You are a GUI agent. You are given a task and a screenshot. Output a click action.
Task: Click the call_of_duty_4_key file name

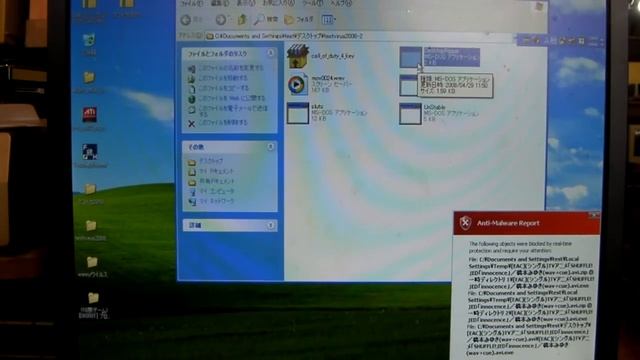333,56
